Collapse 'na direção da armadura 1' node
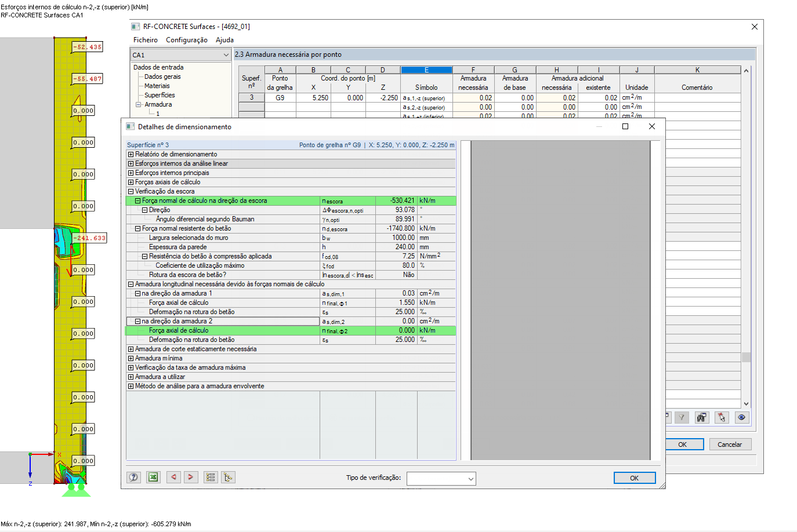This screenshot has height=532, width=797. click(x=137, y=294)
